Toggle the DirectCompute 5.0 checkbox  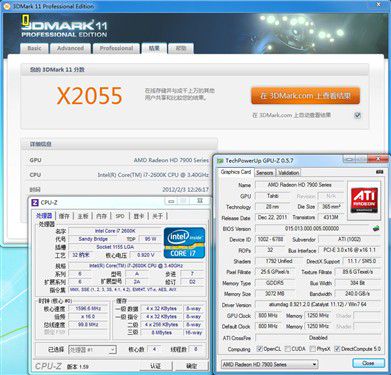coord(337,349)
